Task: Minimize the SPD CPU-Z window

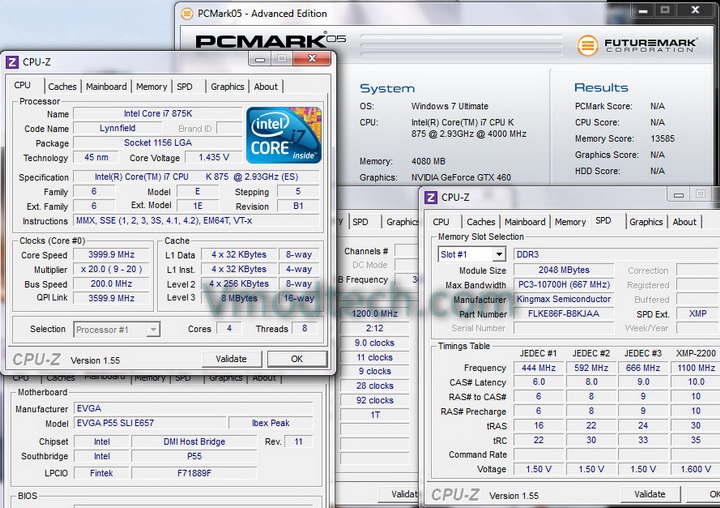Action: [x=679, y=195]
